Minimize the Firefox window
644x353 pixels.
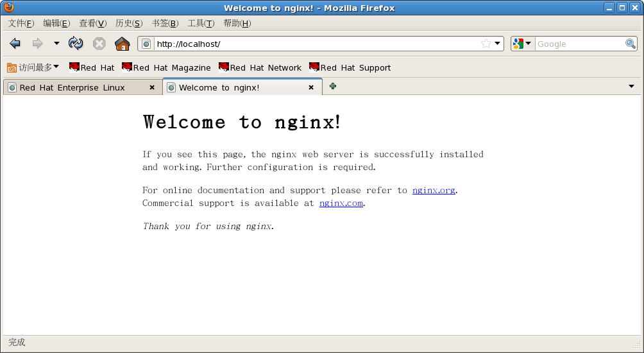click(609, 8)
